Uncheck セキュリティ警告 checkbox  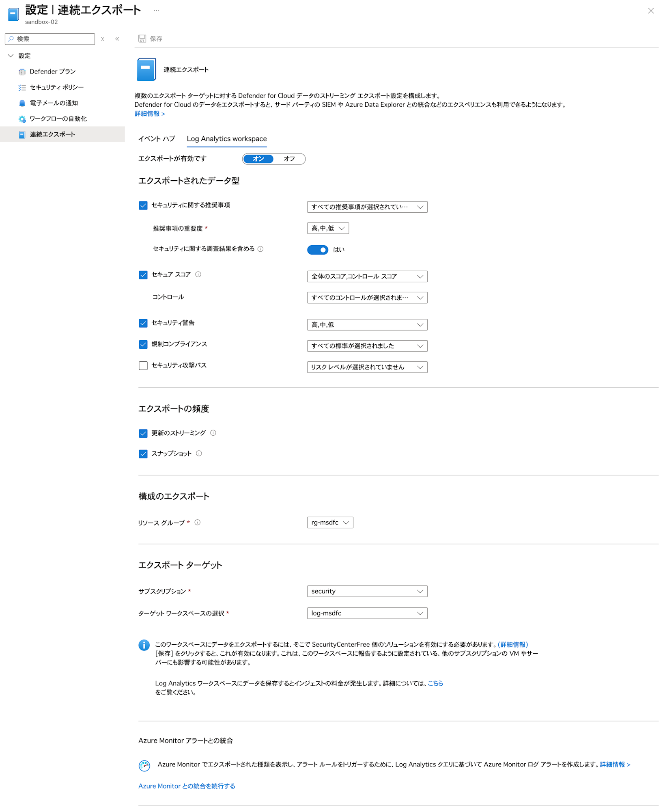(143, 323)
